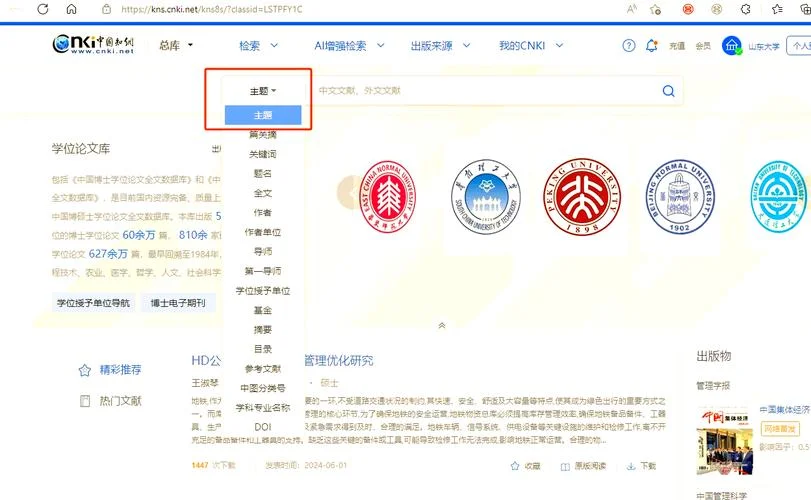Screen dimensions: 811x500
Task: Select 第一导师 in the field dropdown
Action: pyautogui.click(x=263, y=271)
